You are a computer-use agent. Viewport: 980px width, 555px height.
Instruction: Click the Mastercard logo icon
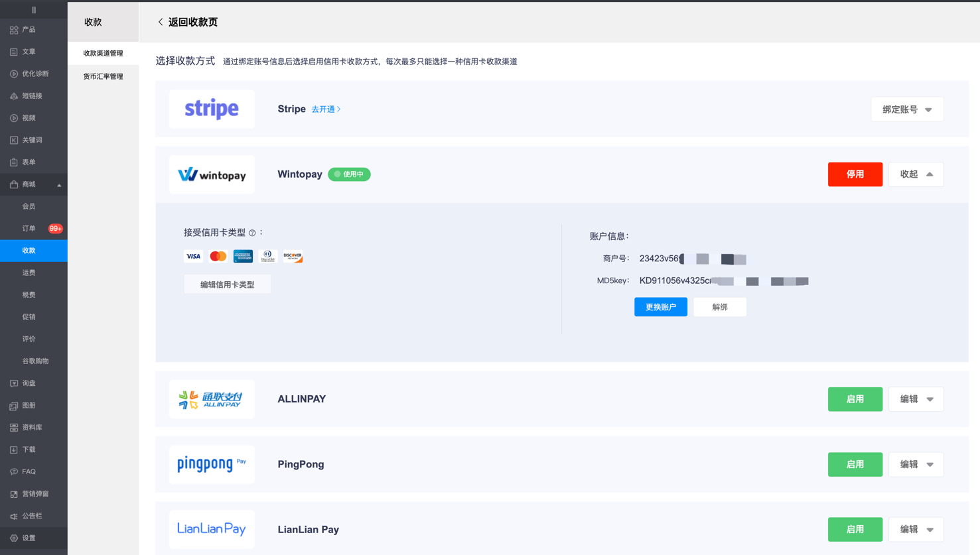point(218,257)
